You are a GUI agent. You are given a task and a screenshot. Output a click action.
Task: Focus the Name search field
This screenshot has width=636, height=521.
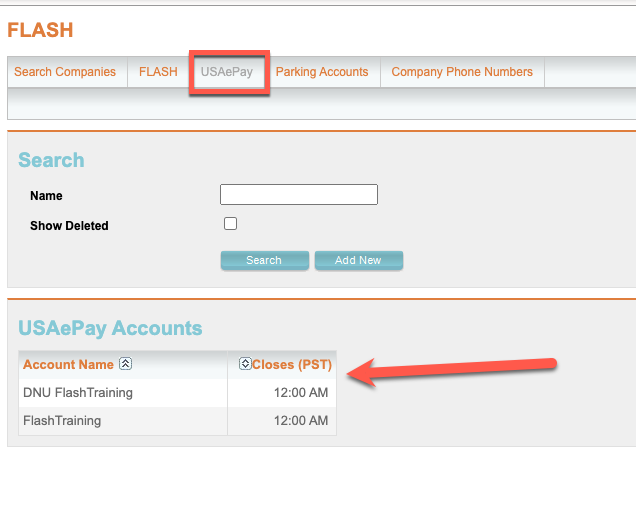pyautogui.click(x=299, y=194)
